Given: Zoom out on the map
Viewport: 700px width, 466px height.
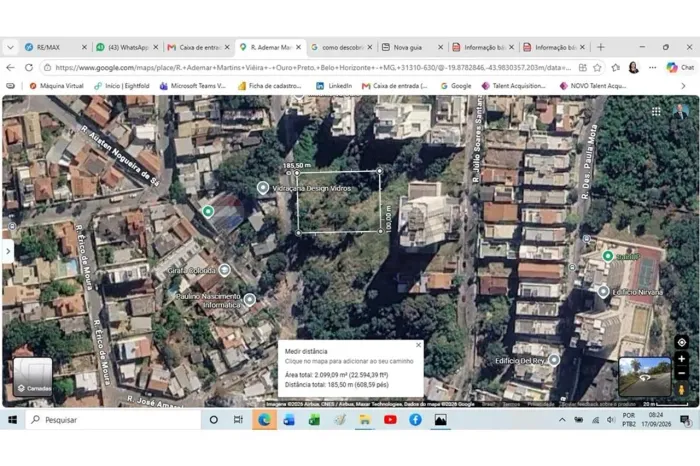Looking at the screenshot, I should pyautogui.click(x=681, y=373).
